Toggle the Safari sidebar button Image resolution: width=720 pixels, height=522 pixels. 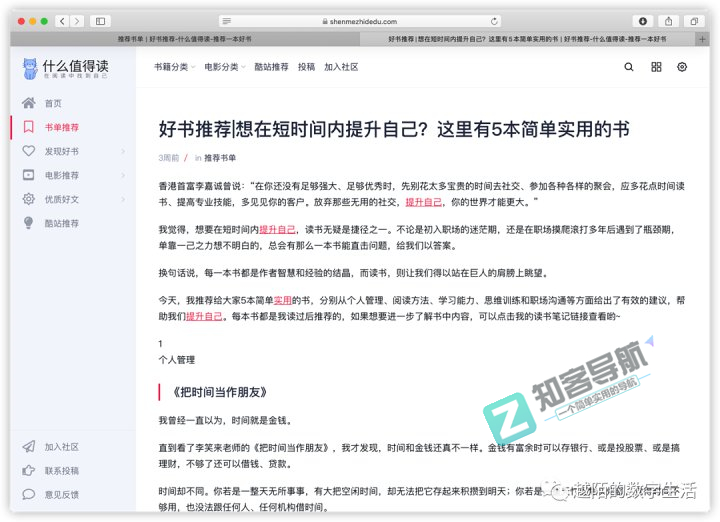(101, 21)
